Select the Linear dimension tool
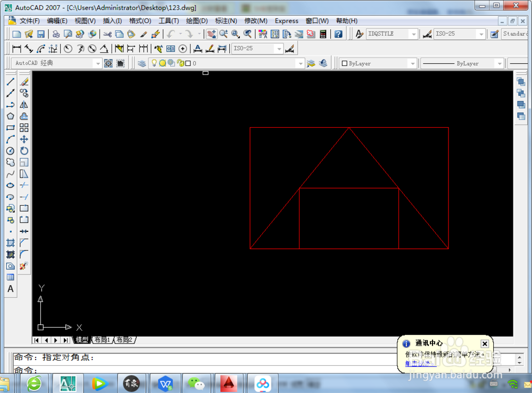This screenshot has height=393, width=532. pos(16,48)
